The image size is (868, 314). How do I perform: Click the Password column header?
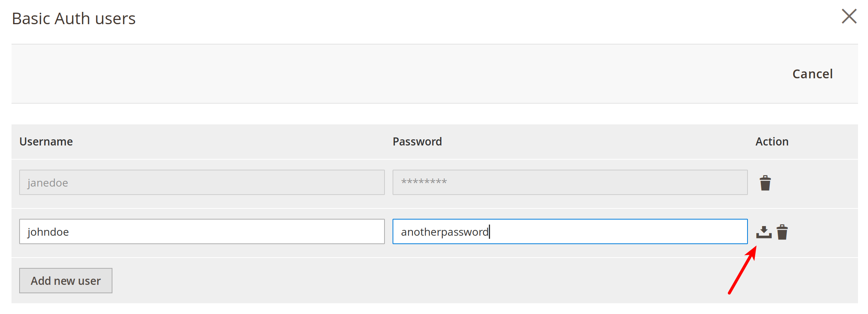point(417,142)
